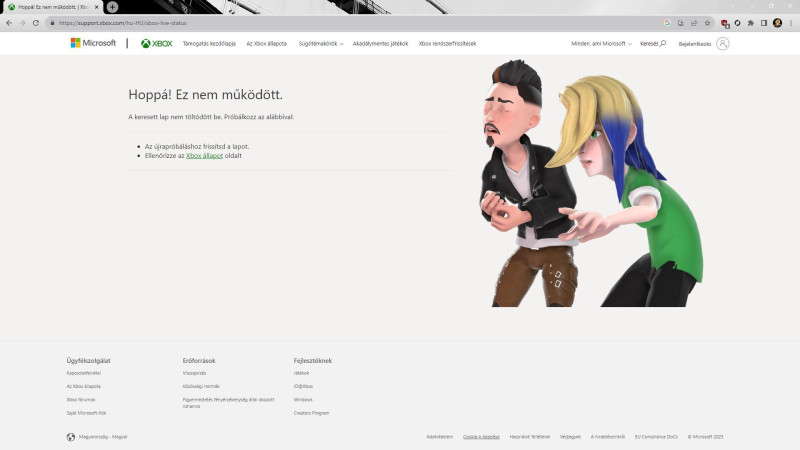This screenshot has width=800, height=450.
Task: Open the red shield extension icon
Action: (x=724, y=23)
